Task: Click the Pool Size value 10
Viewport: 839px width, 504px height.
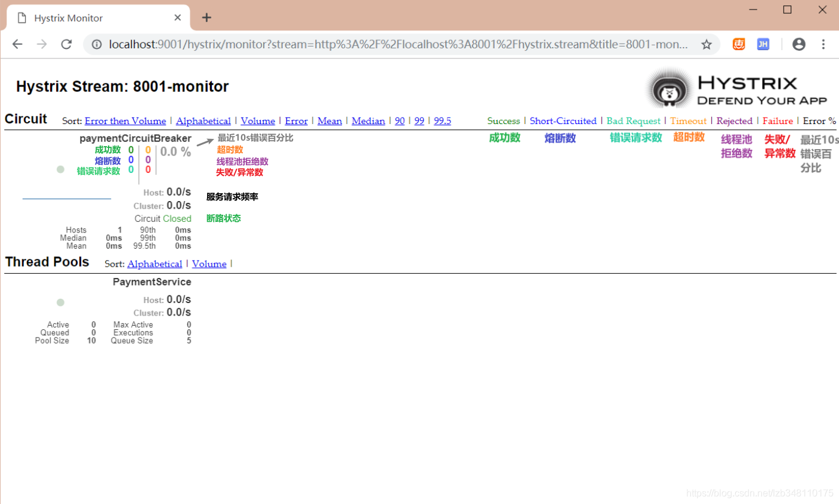Action: pos(91,341)
